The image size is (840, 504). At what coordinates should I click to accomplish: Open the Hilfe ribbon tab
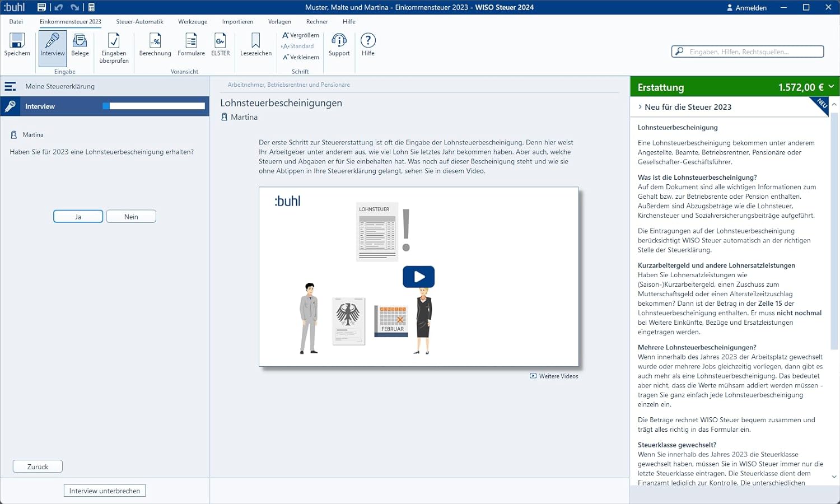click(x=349, y=21)
